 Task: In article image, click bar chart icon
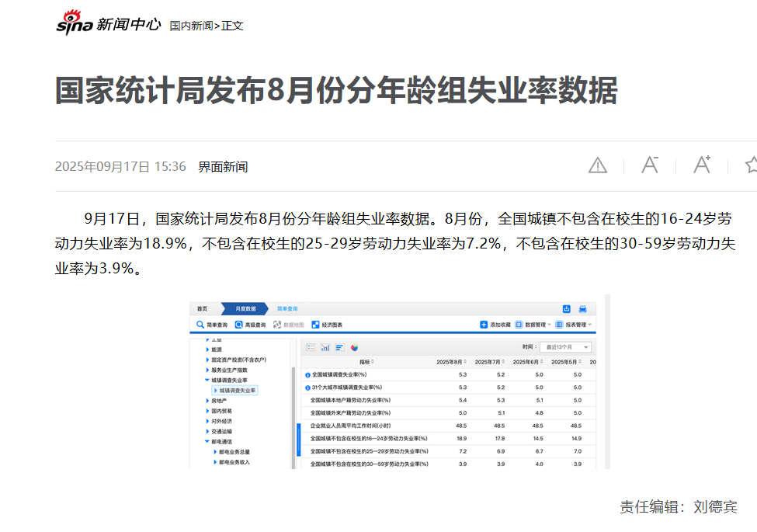point(325,347)
